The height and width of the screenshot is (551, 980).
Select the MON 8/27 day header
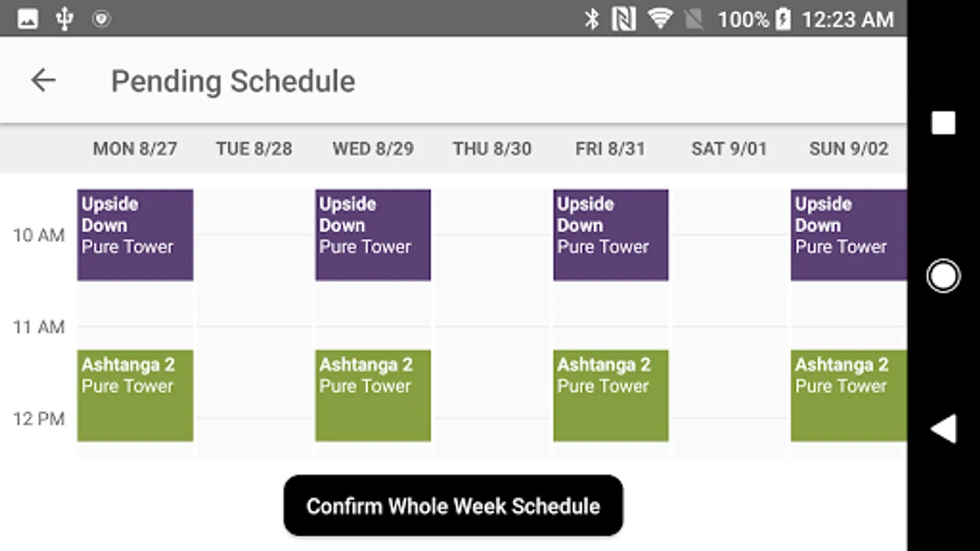[135, 149]
